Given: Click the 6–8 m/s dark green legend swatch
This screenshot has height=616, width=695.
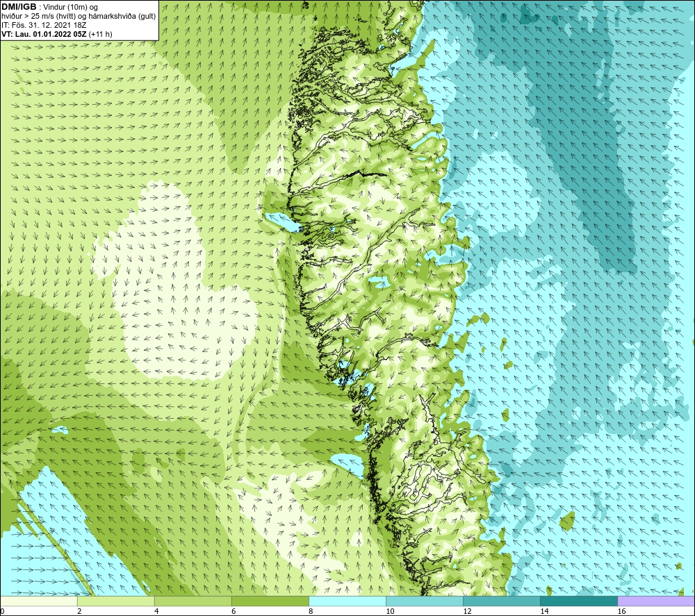Looking at the screenshot, I should pos(270,601).
